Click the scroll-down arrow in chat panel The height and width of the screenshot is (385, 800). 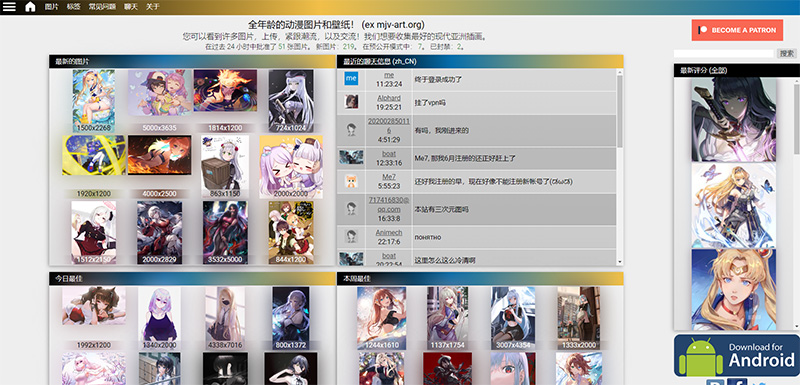[620, 262]
